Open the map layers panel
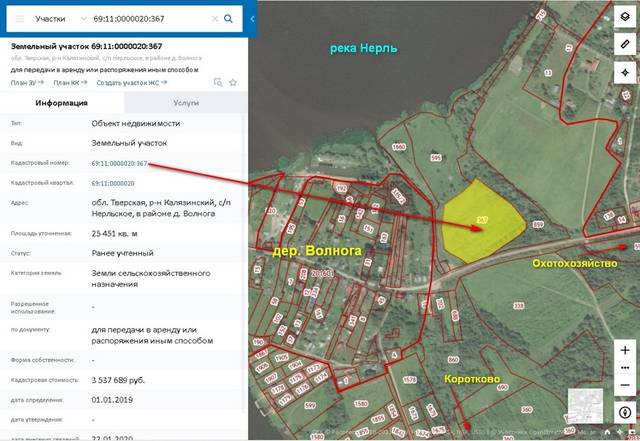The width and height of the screenshot is (640, 441). click(x=625, y=17)
